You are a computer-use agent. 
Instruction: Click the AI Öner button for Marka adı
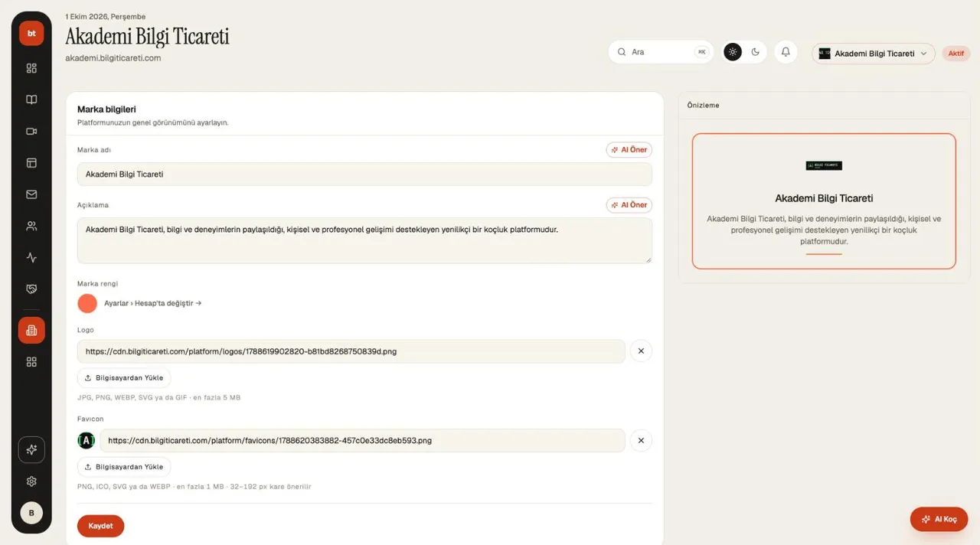tap(629, 150)
